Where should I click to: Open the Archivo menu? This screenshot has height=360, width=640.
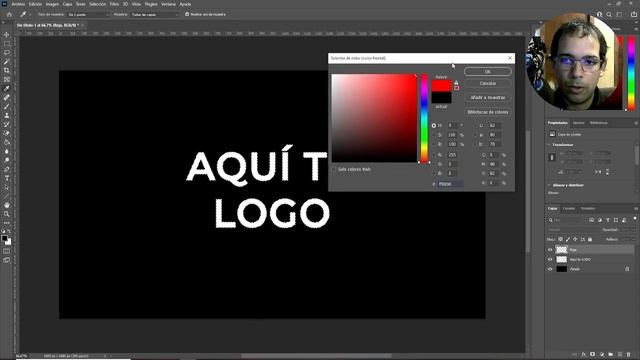click(18, 4)
